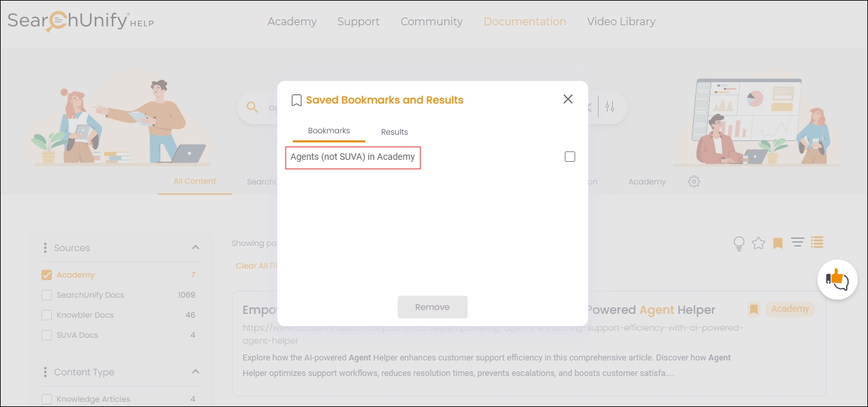
Task: Check the box for Agents (not SUVA) bookmark
Action: pyautogui.click(x=570, y=157)
